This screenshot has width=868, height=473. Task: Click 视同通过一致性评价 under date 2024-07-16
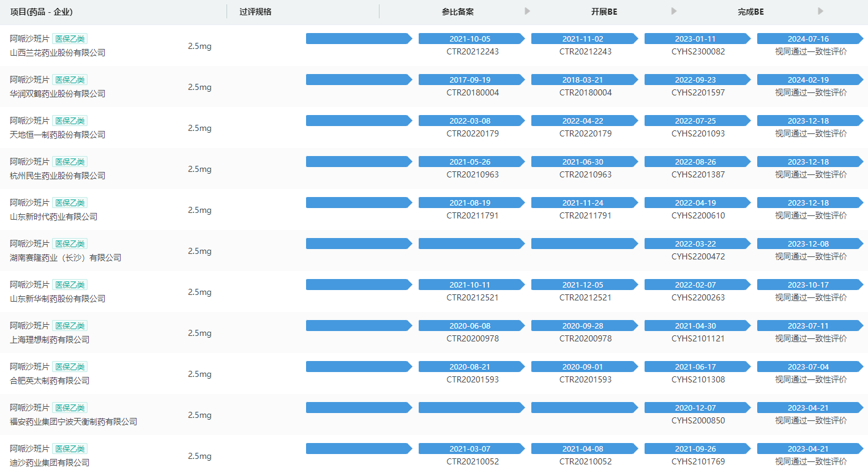pyautogui.click(x=811, y=51)
